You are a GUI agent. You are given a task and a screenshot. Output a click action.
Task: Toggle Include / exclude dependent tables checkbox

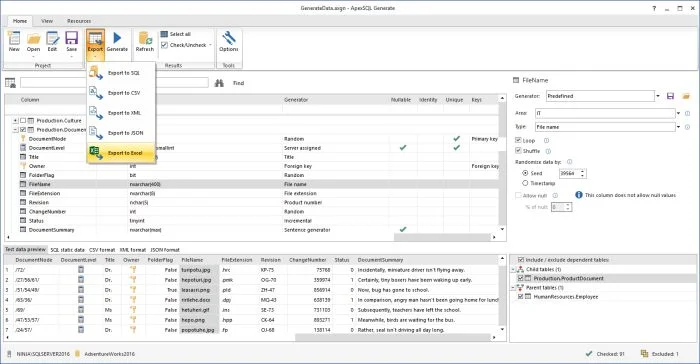click(x=521, y=259)
